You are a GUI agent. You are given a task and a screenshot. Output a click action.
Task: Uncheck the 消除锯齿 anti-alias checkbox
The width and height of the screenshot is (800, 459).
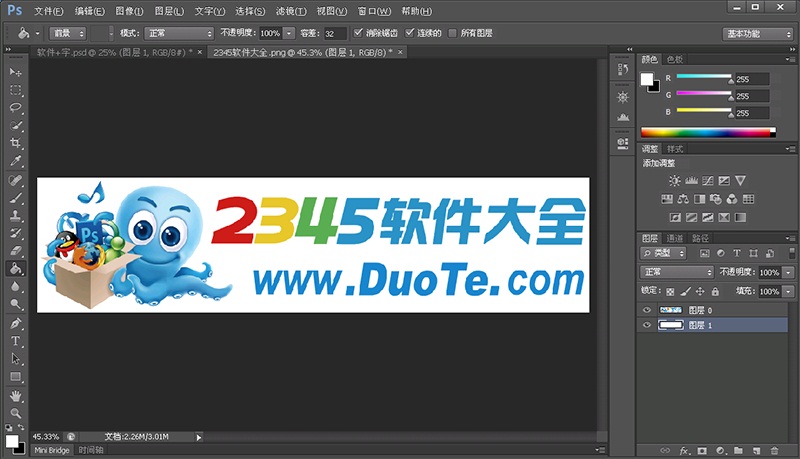tap(358, 33)
